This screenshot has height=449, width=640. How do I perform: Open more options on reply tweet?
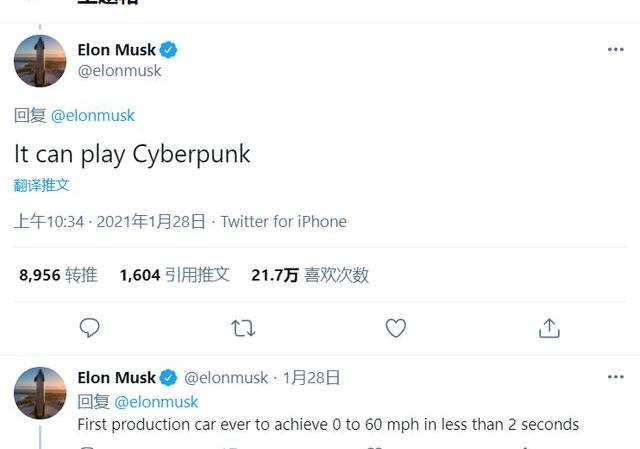coord(616,377)
